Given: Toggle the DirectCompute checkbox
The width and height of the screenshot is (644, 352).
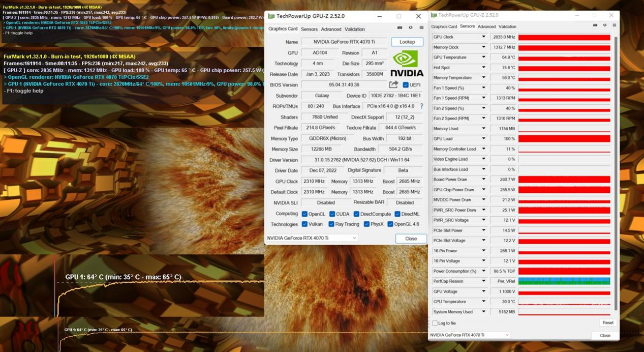Looking at the screenshot, I should tap(356, 214).
